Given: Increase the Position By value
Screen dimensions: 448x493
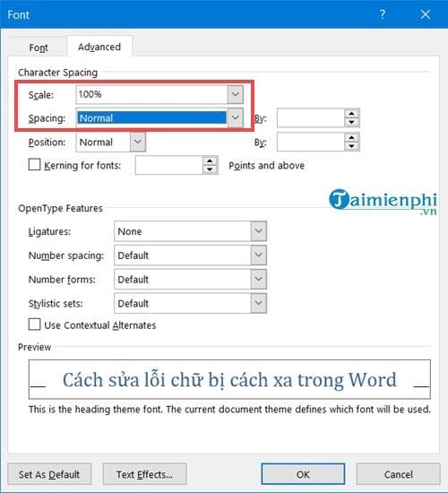Looking at the screenshot, I should click(351, 137).
